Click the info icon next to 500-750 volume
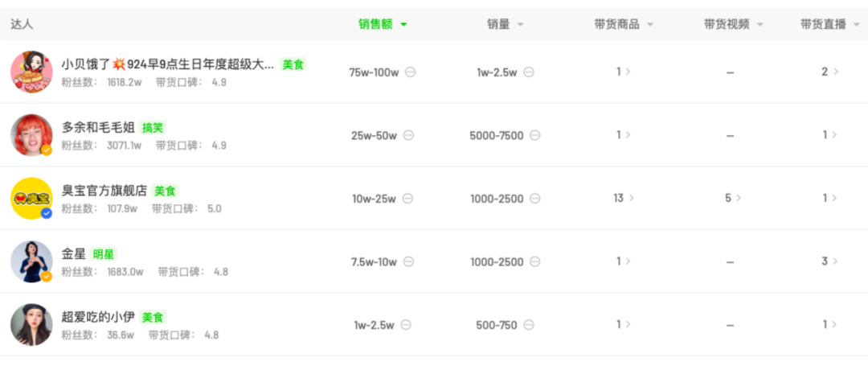The image size is (868, 366). tap(529, 325)
